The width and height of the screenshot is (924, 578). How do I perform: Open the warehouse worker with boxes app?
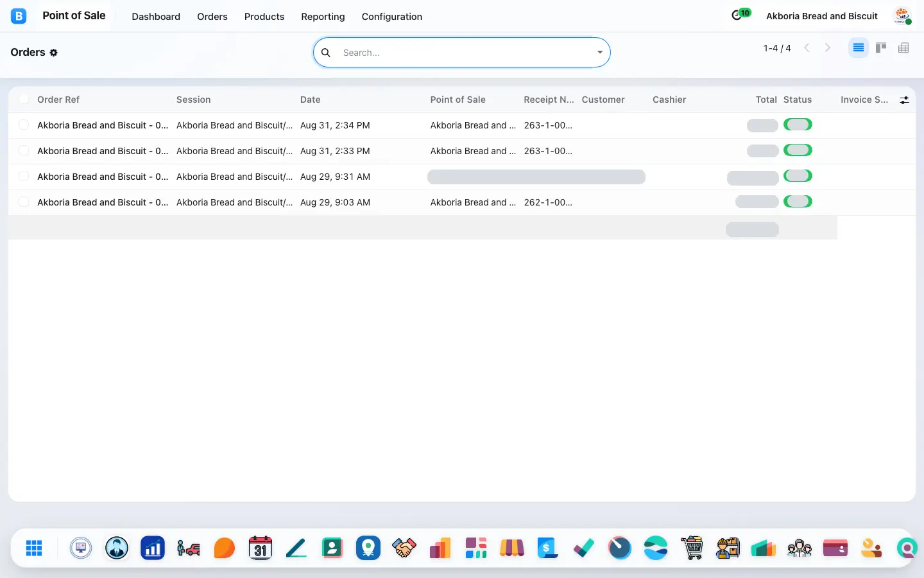(x=728, y=548)
